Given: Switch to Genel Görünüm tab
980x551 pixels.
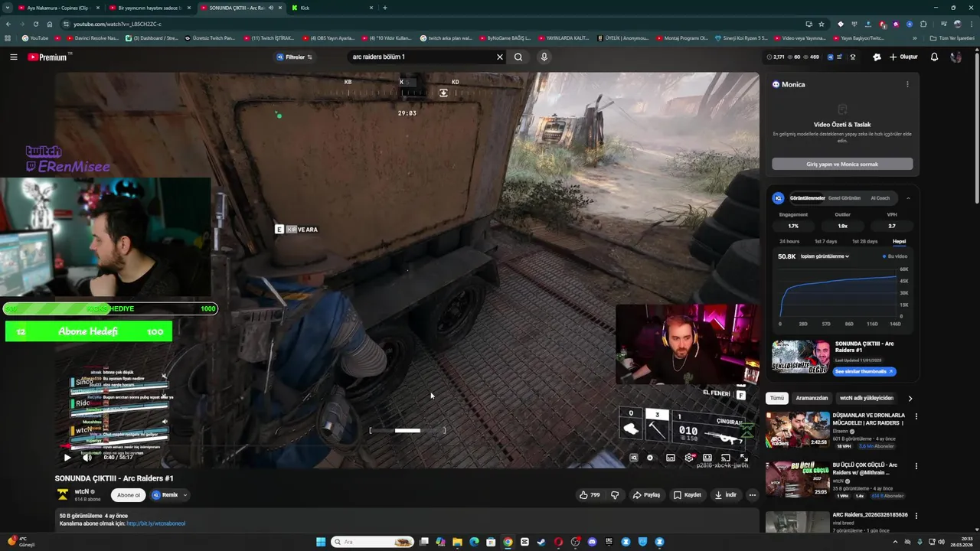Looking at the screenshot, I should click(844, 198).
